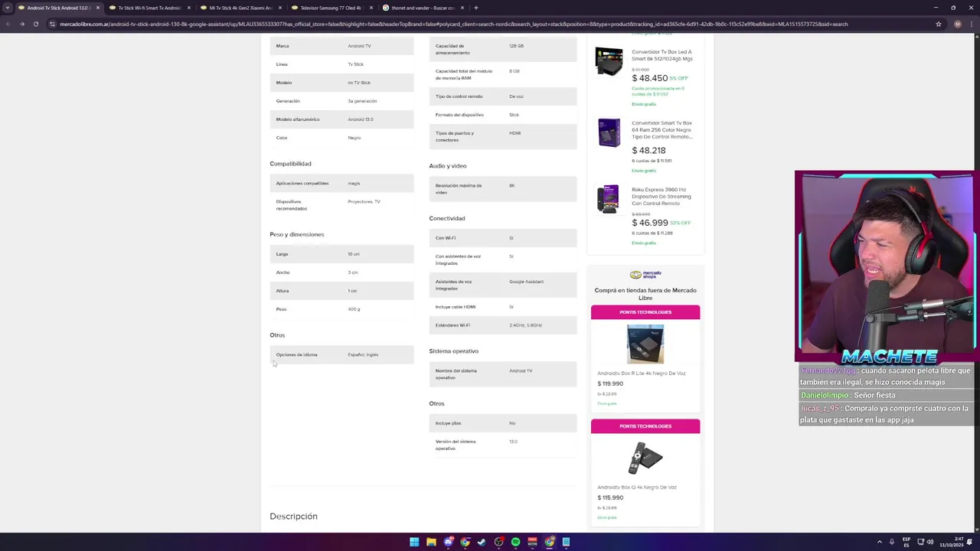The image size is (980, 551).
Task: Open lower PONTIS TECHNOLOGIES store banner
Action: pyautogui.click(x=645, y=426)
